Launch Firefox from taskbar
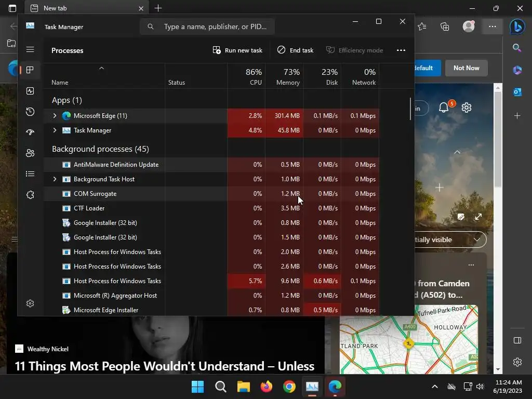The width and height of the screenshot is (532, 399). [x=267, y=387]
